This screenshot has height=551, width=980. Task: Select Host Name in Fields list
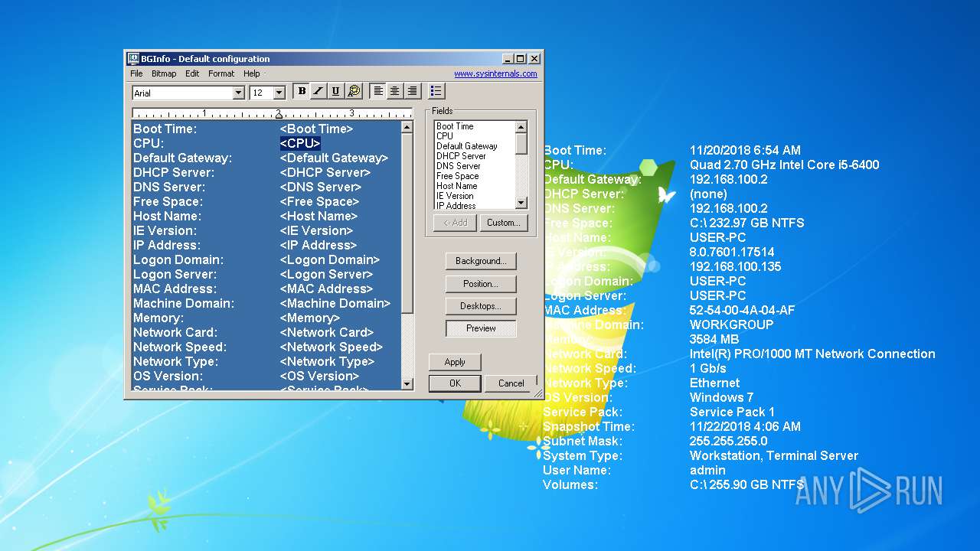tap(457, 186)
